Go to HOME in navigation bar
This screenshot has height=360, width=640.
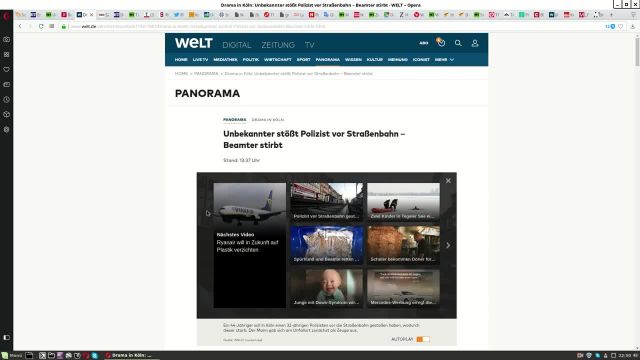click(x=181, y=60)
